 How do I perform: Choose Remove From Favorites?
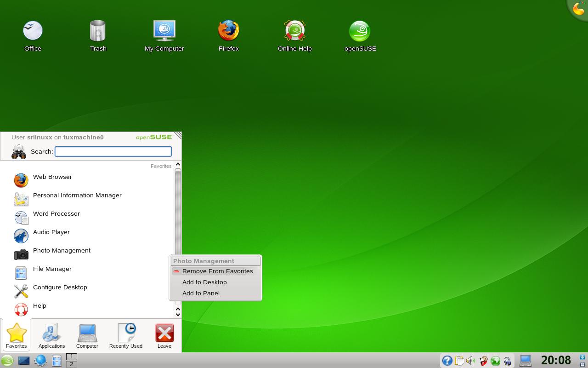tap(218, 271)
